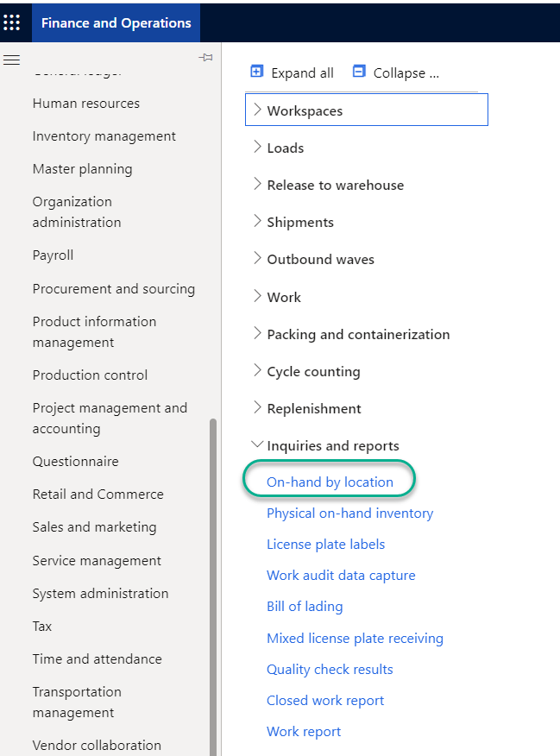The height and width of the screenshot is (756, 560).
Task: Open Quality check results link
Action: point(330,670)
